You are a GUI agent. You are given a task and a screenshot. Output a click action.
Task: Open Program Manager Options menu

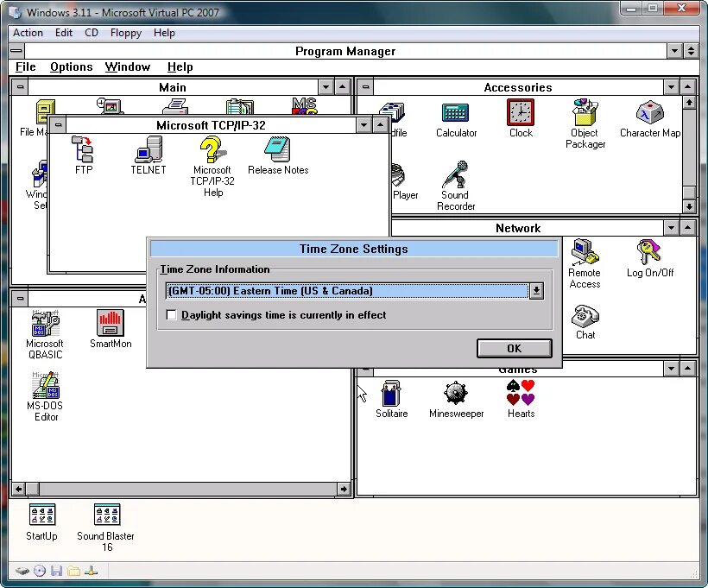[x=72, y=66]
